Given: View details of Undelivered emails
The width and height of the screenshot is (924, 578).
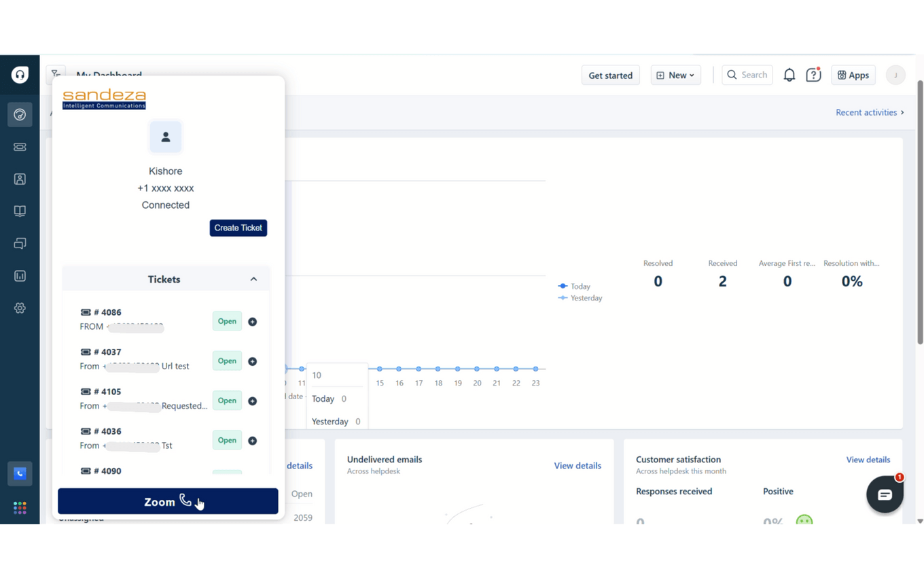Looking at the screenshot, I should click(x=577, y=465).
